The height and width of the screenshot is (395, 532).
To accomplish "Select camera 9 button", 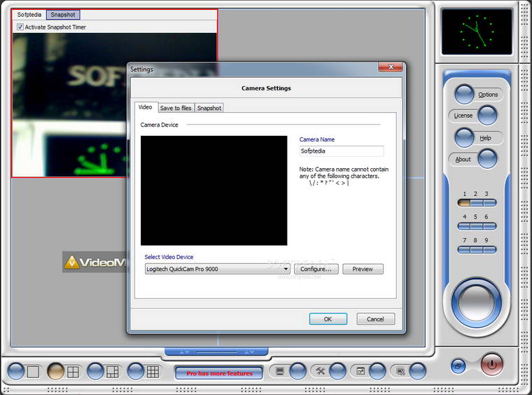I will (x=489, y=250).
